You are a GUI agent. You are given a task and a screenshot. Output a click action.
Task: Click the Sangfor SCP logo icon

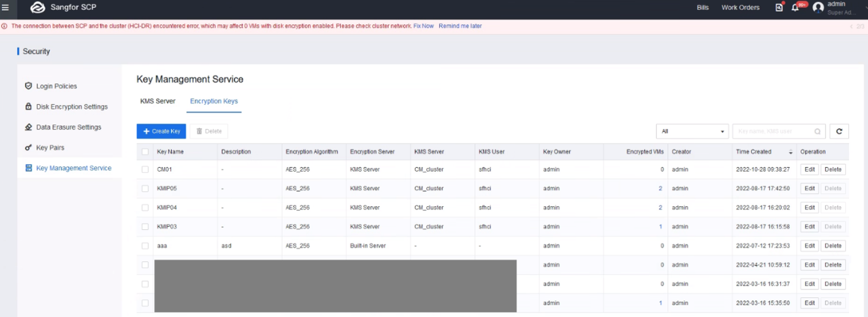pyautogui.click(x=38, y=8)
